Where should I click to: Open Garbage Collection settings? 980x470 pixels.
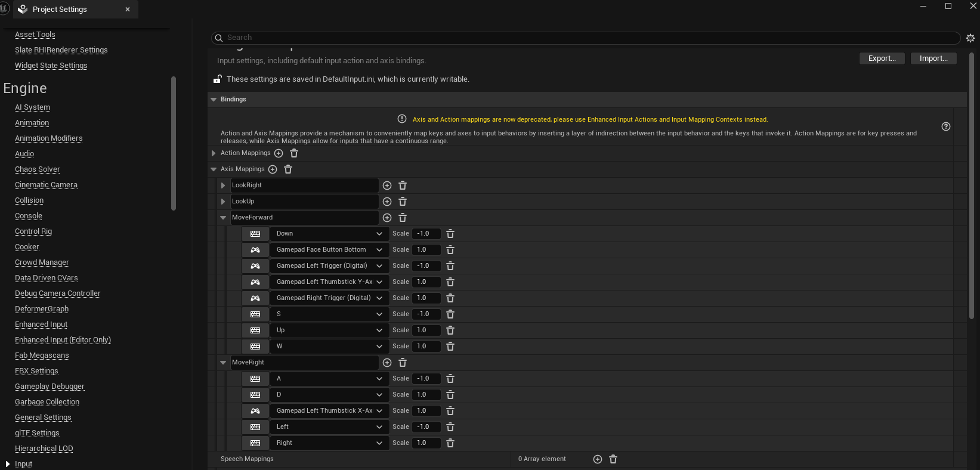click(47, 402)
